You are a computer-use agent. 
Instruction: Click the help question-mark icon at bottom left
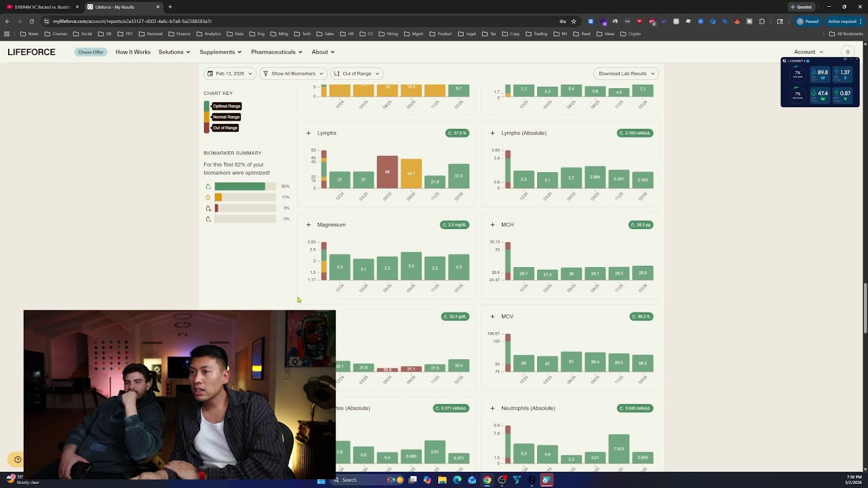[18, 460]
